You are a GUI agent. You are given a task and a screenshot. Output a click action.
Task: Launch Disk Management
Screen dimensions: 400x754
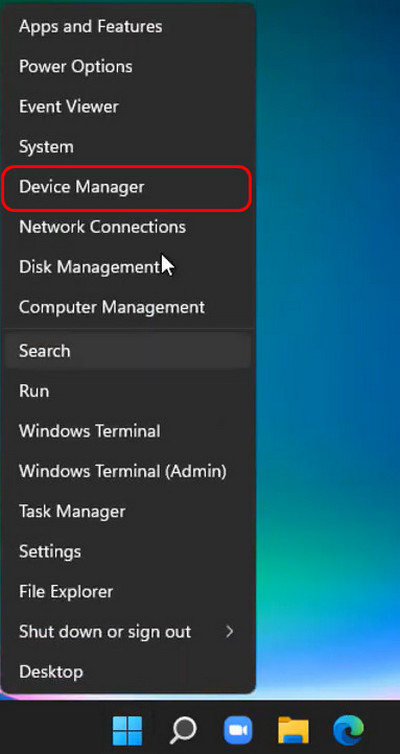tap(128, 267)
